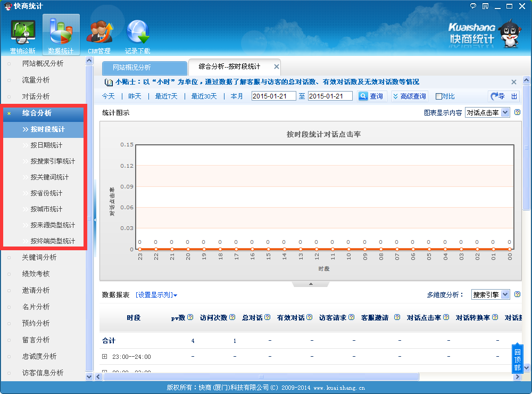Open the CRM管理 toolbar icon
Screen dimensions: 532x394
[99, 35]
